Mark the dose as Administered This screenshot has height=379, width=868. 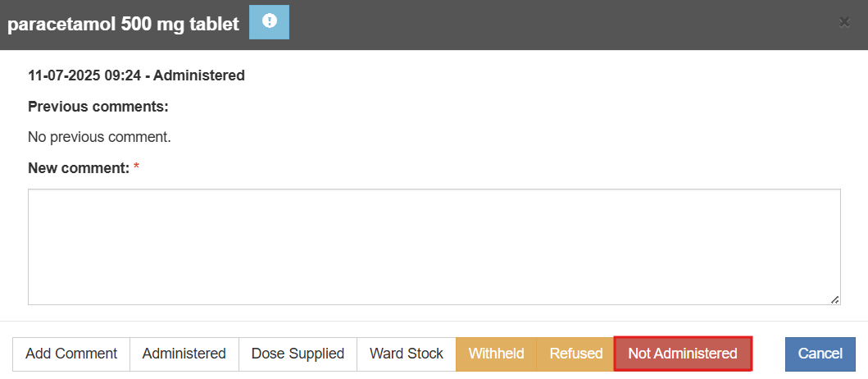(184, 354)
